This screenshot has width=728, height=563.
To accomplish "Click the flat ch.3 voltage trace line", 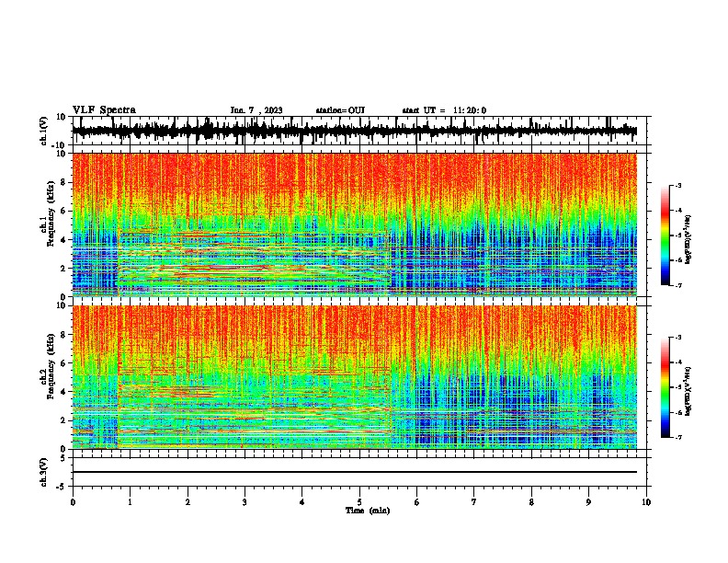I will tap(355, 472).
